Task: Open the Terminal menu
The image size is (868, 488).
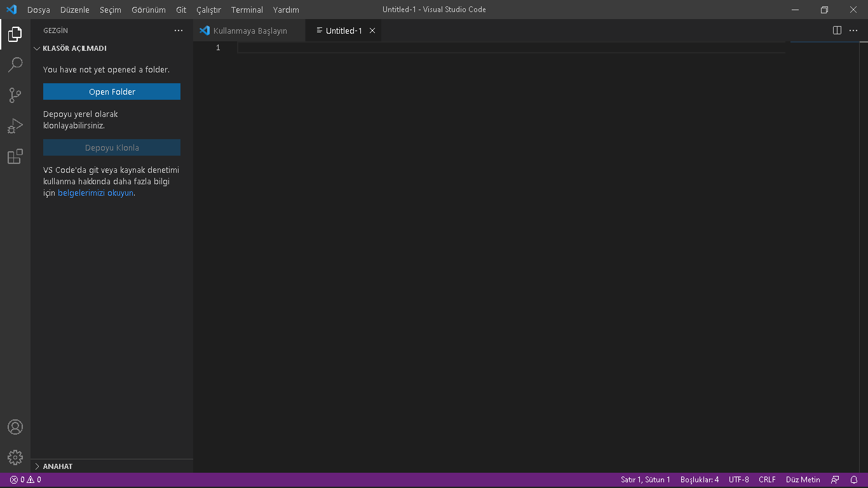Action: pos(247,10)
